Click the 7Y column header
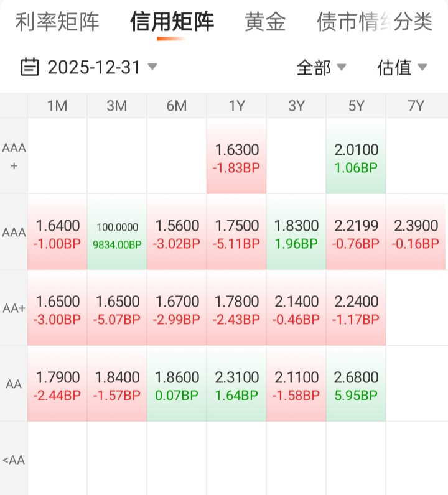Screen dimensions: 448x495 [x=416, y=106]
